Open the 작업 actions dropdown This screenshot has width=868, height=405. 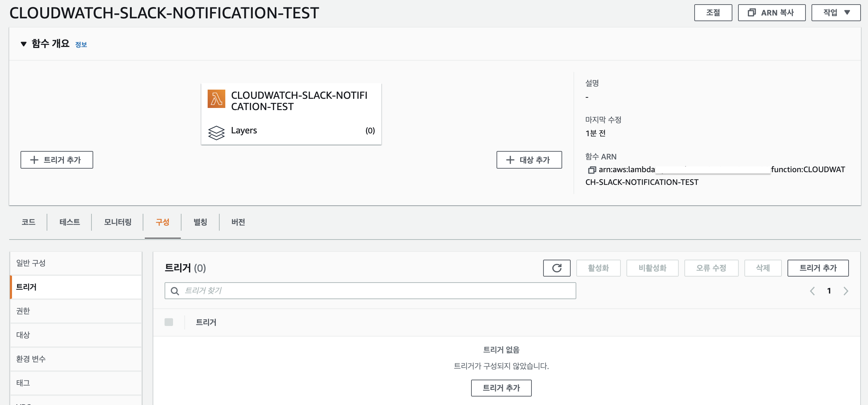836,13
